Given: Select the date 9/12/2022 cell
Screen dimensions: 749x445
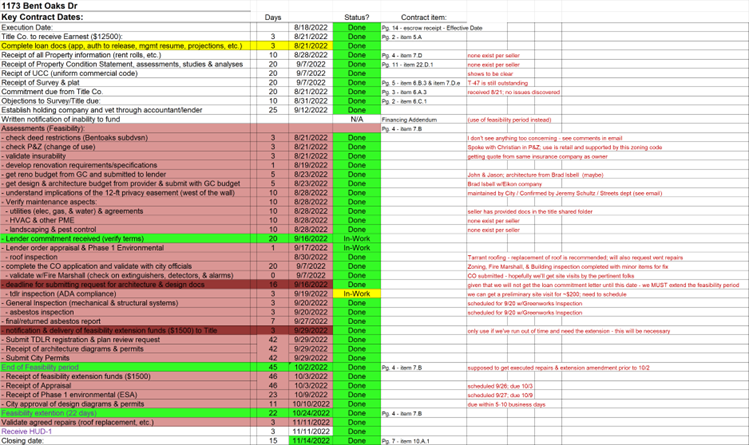Looking at the screenshot, I should click(x=310, y=110).
